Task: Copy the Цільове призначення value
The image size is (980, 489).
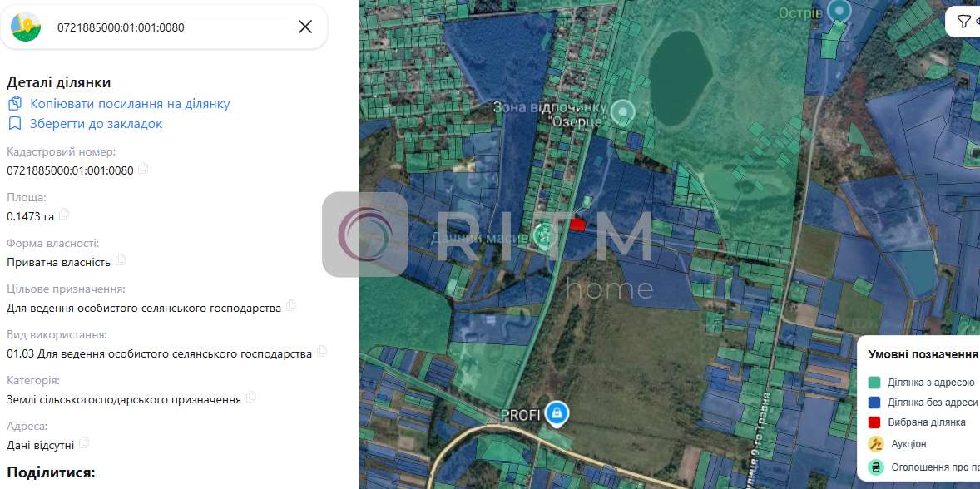Action: pyautogui.click(x=291, y=306)
